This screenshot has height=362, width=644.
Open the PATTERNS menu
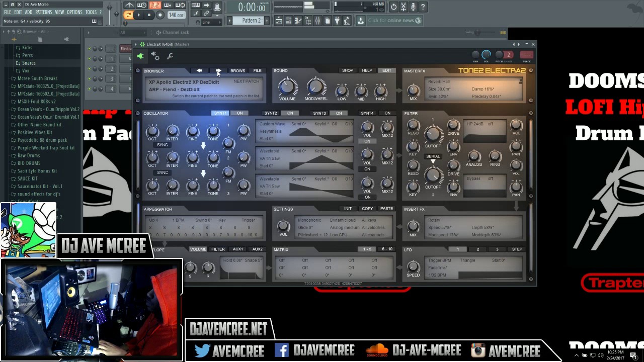(43, 12)
